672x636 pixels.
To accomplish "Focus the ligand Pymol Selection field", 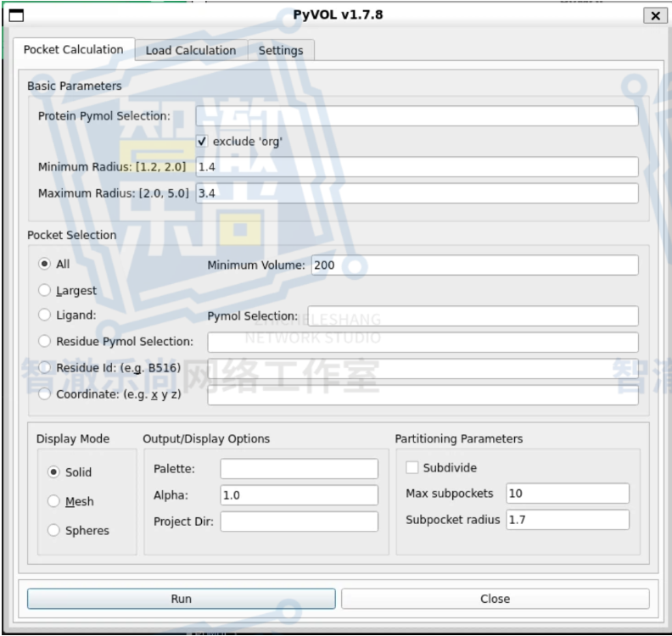I will (x=473, y=316).
